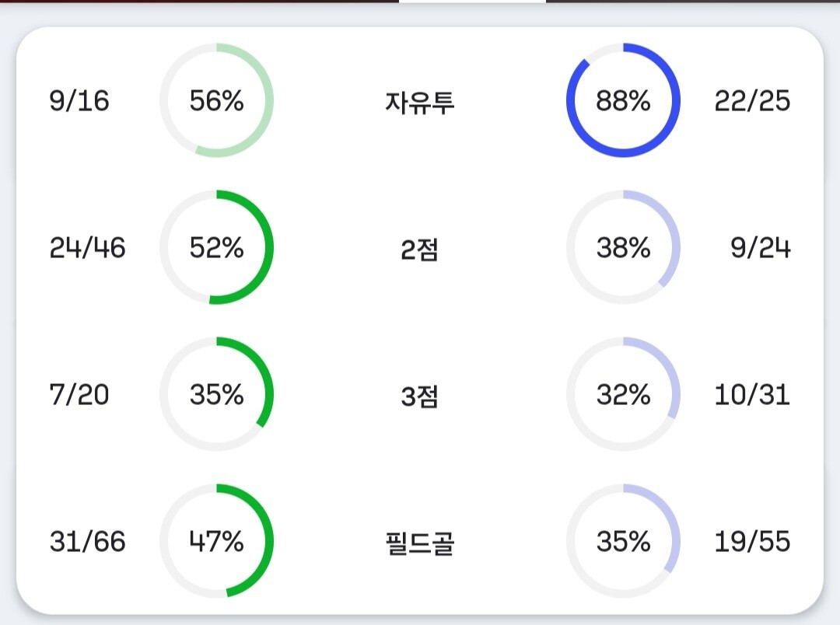
Task: Click the 10/31 three-point value
Action: coord(752,395)
